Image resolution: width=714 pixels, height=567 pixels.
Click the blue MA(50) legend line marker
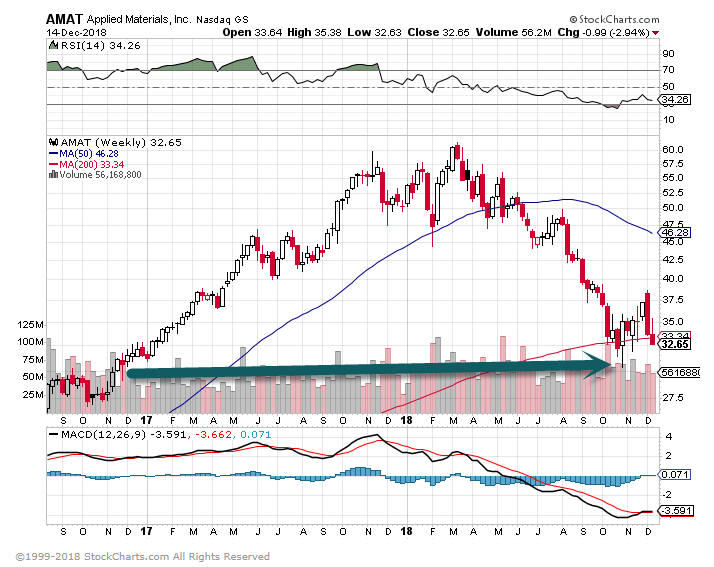pos(53,153)
